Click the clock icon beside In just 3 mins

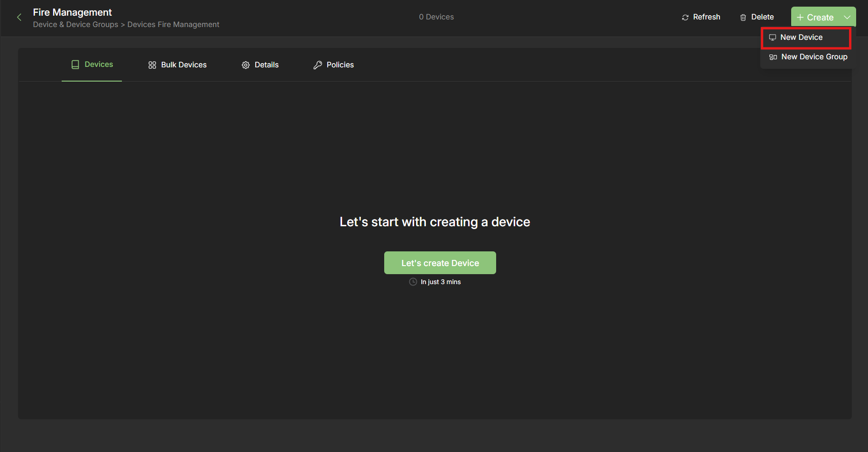[413, 281]
